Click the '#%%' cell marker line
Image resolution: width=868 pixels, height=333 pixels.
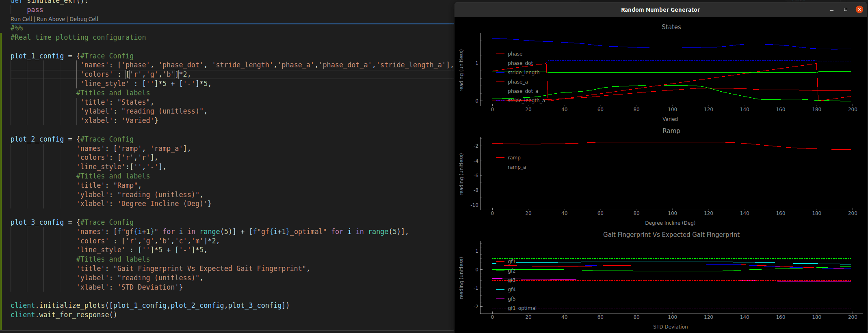coord(17,28)
